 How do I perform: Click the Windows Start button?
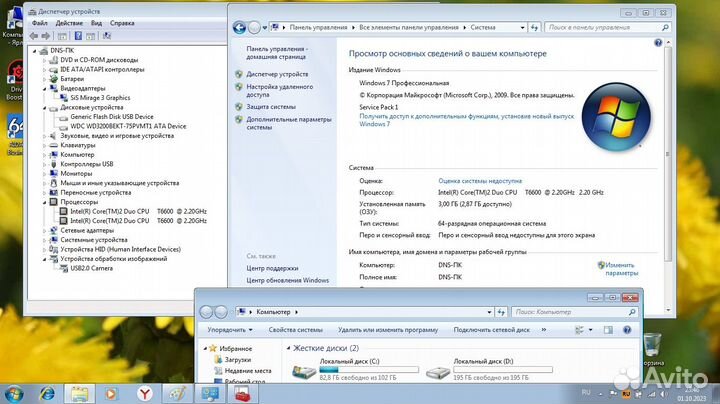pos(13,394)
